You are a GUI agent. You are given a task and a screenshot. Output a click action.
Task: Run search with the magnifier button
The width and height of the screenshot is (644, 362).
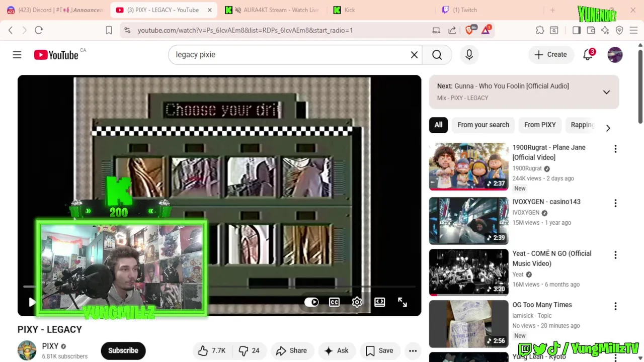(437, 55)
